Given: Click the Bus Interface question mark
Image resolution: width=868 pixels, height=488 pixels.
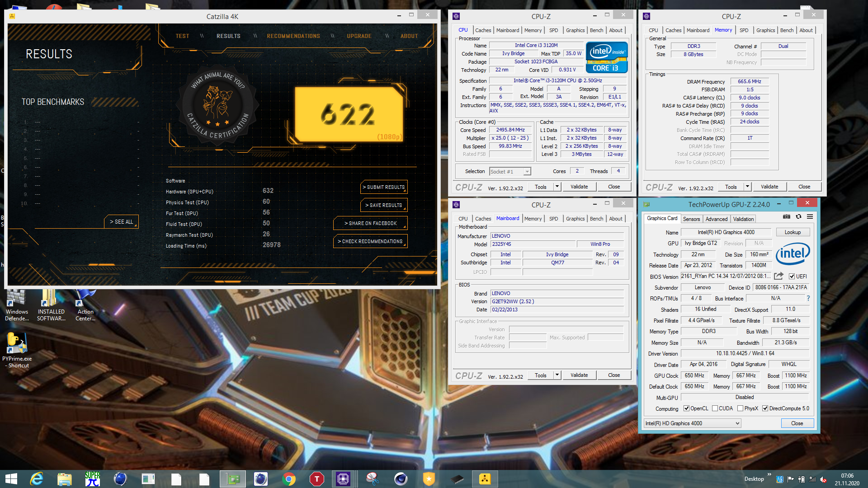Looking at the screenshot, I should 808,298.
